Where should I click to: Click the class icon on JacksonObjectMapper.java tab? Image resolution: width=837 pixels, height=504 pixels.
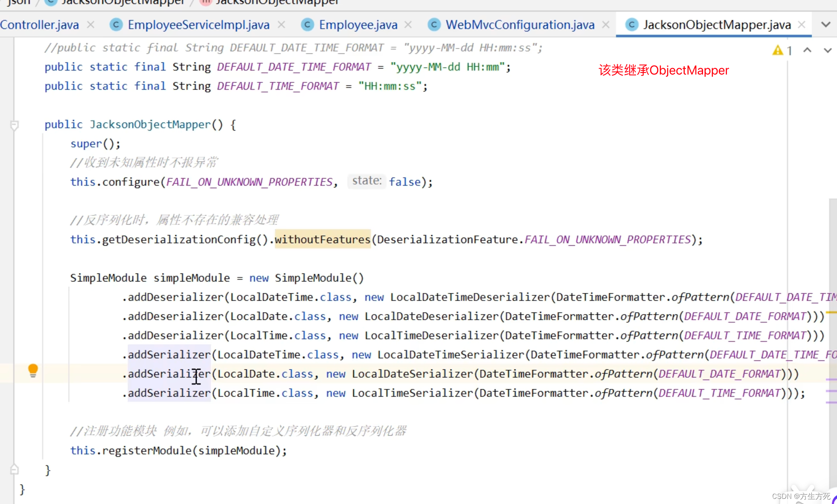coord(632,25)
